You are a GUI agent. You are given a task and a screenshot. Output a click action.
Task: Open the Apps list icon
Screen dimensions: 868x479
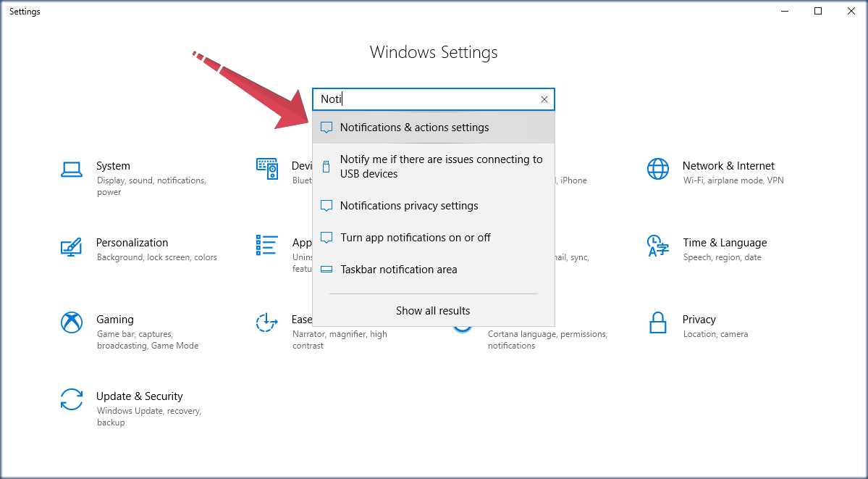click(x=266, y=246)
